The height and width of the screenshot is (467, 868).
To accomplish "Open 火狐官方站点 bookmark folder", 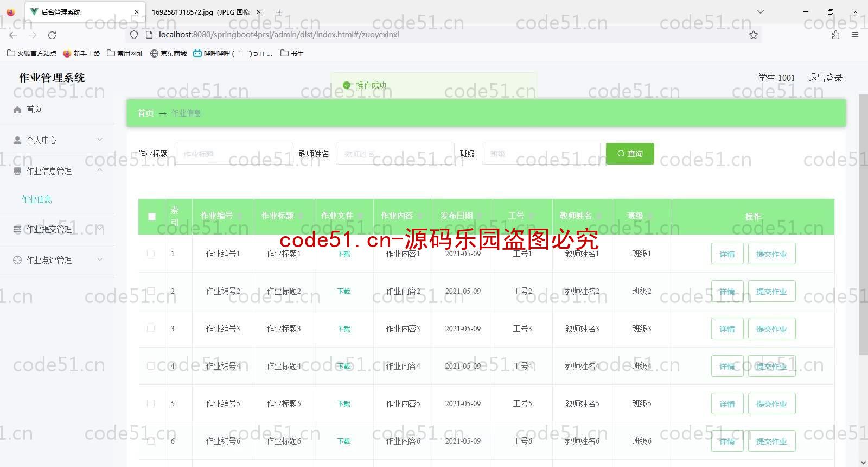I will (32, 53).
